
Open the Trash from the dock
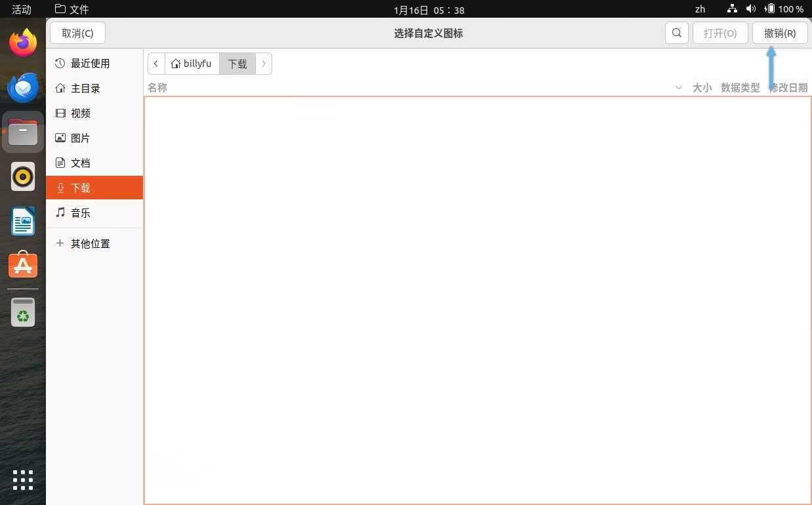click(x=22, y=313)
